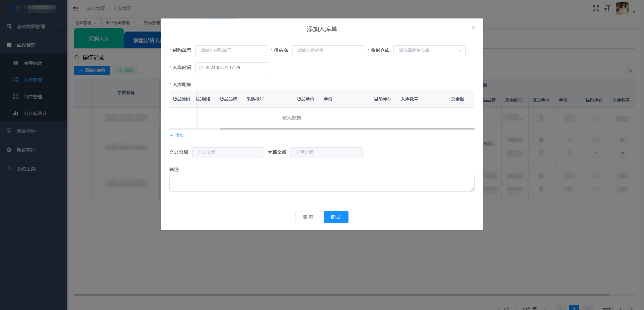Click the 库存管理 breadcrumb
This screenshot has height=310, width=644.
tap(96, 8)
